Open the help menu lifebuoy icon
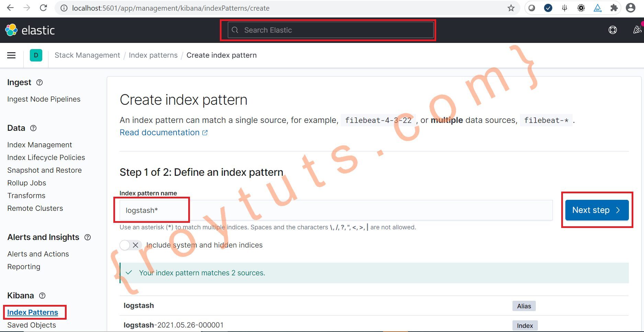Screen dimensions: 644x332 click(x=612, y=30)
